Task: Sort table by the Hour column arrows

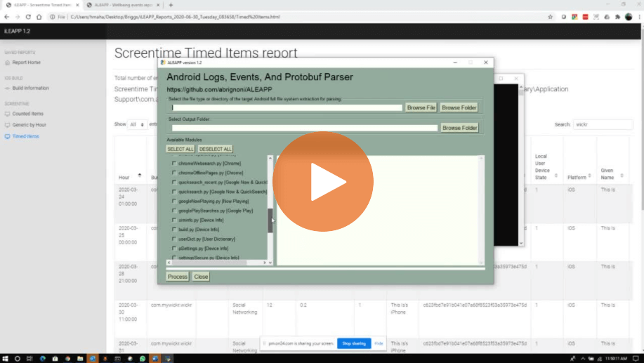Action: point(139,176)
